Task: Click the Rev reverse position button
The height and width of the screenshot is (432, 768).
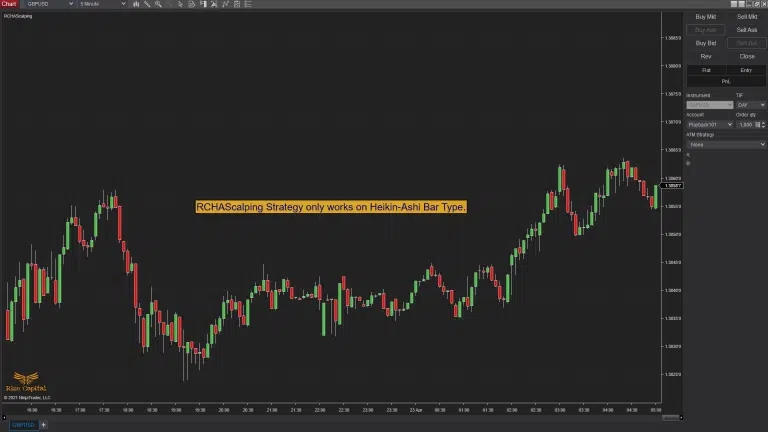Action: pos(705,57)
